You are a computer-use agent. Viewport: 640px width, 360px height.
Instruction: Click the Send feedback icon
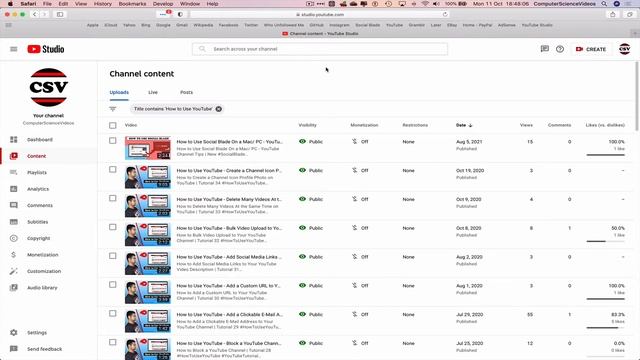click(13, 349)
